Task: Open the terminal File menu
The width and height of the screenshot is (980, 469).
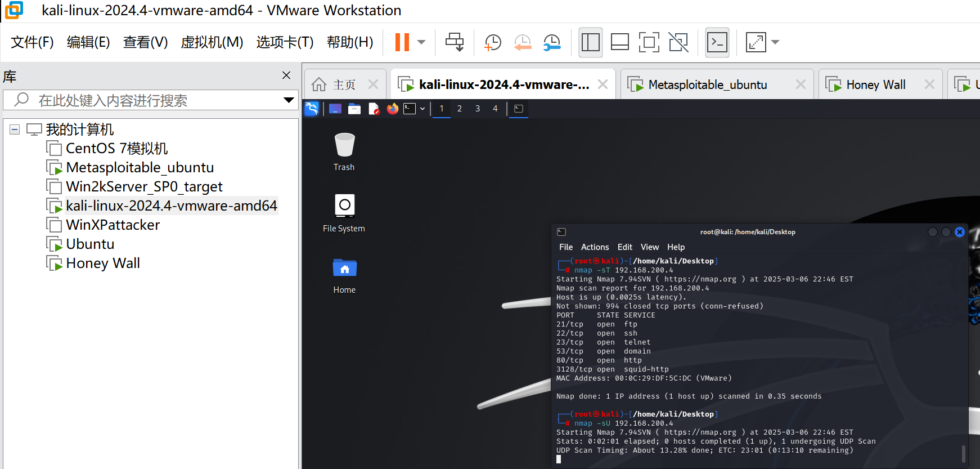Action: (x=566, y=247)
